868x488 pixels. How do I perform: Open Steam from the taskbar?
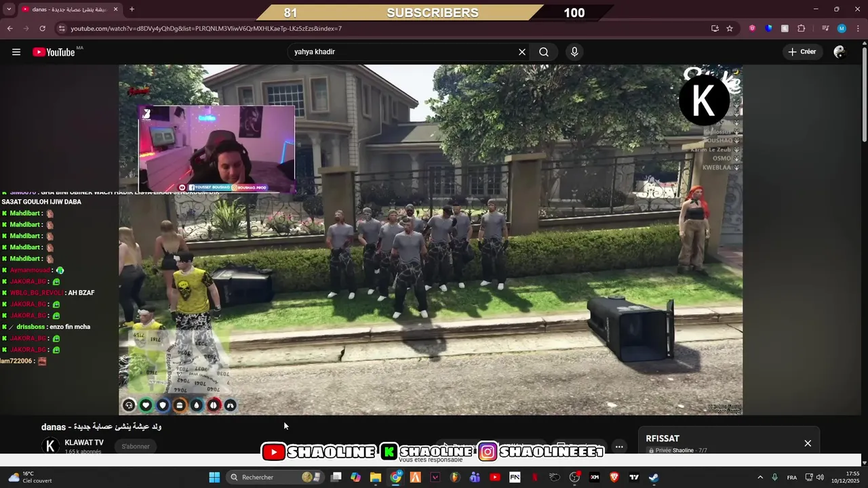[654, 477]
